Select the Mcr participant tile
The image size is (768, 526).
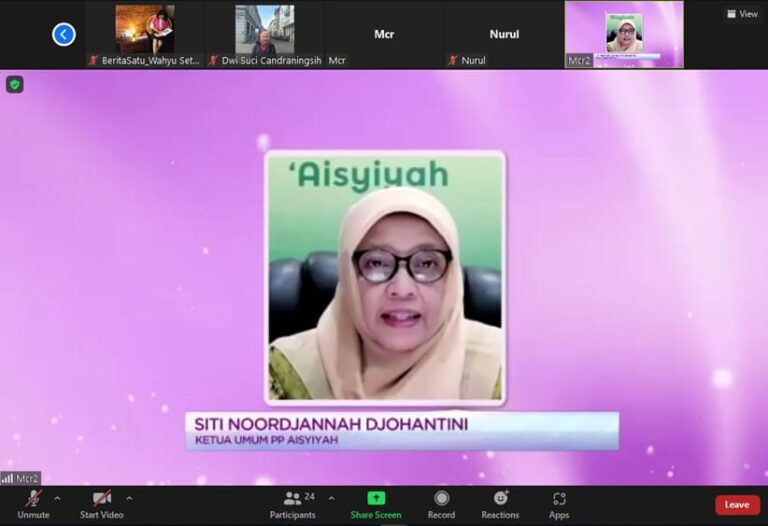coord(384,34)
